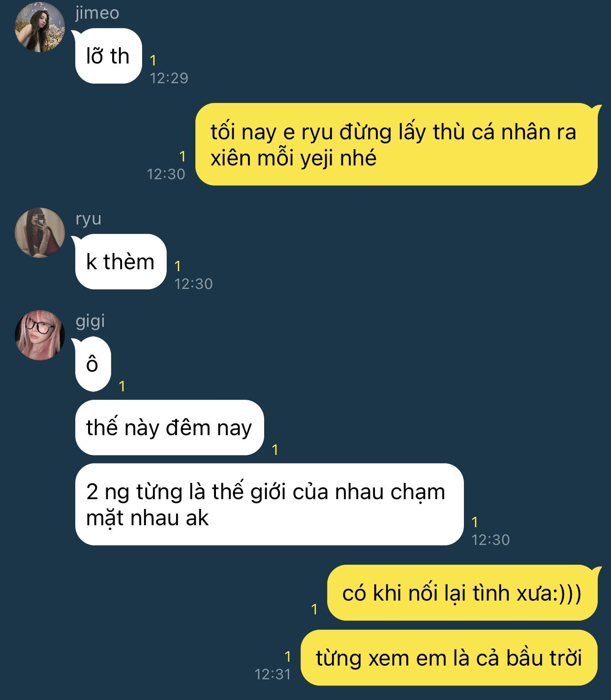Select the 'có khi nối lại tình xưa' message
The image size is (611, 700).
point(462,593)
